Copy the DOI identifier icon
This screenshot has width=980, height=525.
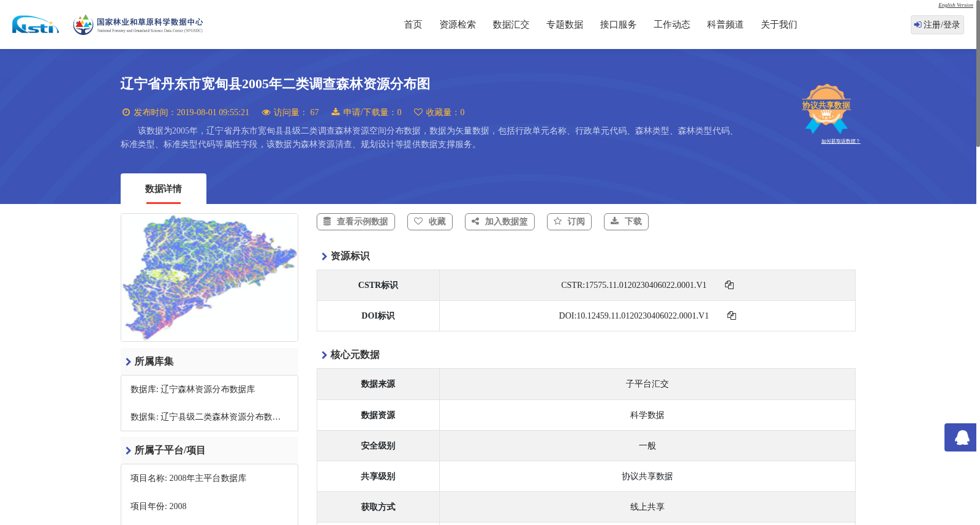731,315
